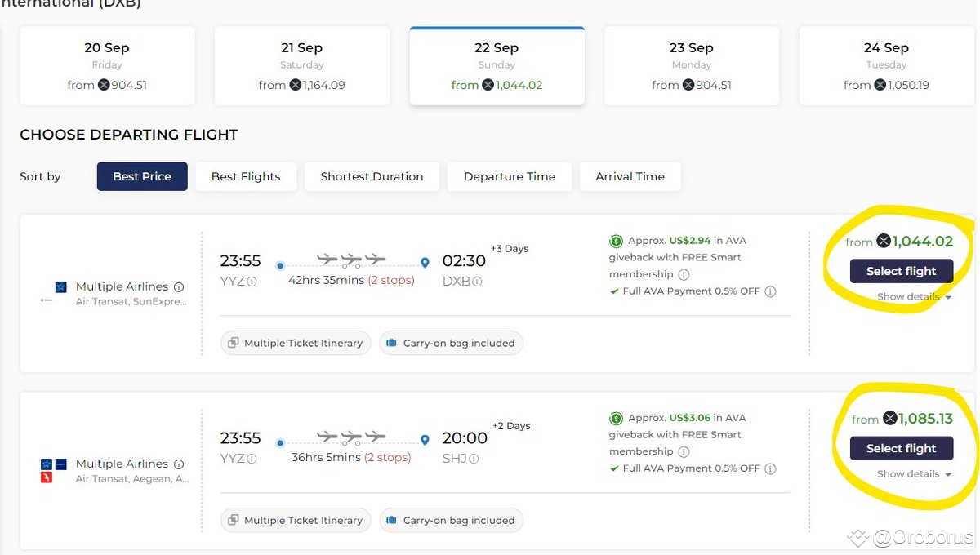
Task: Expand Show details for the SHJ flight
Action: click(x=907, y=473)
